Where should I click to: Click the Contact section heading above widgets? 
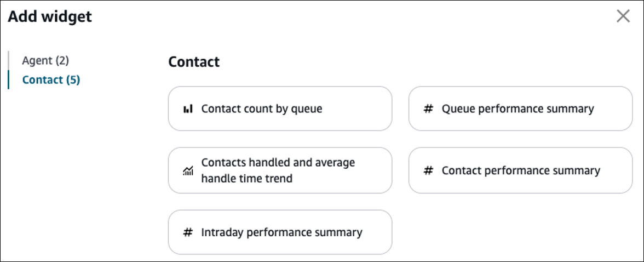tap(194, 62)
